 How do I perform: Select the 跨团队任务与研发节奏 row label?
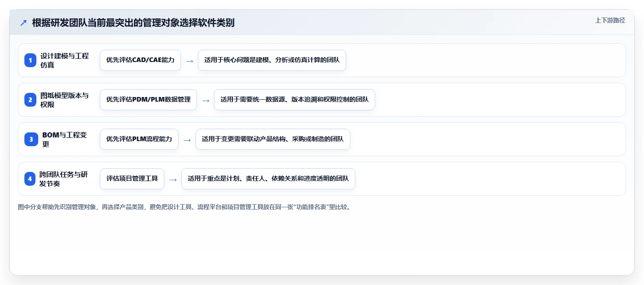(x=63, y=179)
